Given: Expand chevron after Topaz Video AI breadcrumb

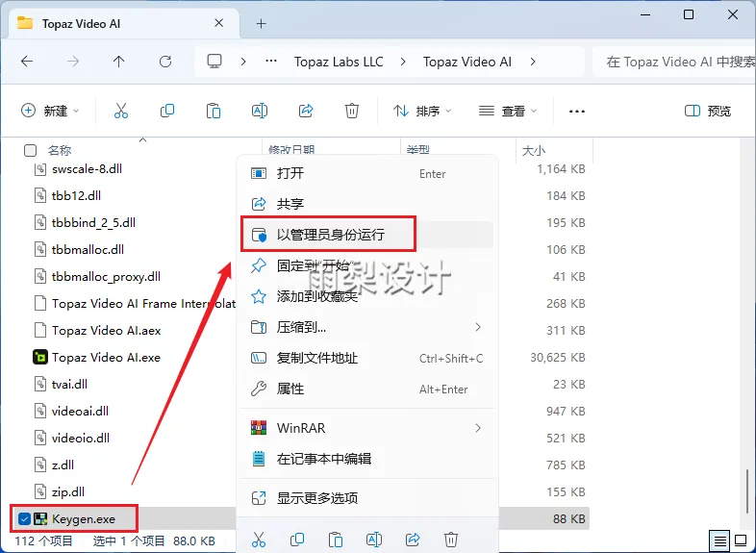Looking at the screenshot, I should point(533,62).
